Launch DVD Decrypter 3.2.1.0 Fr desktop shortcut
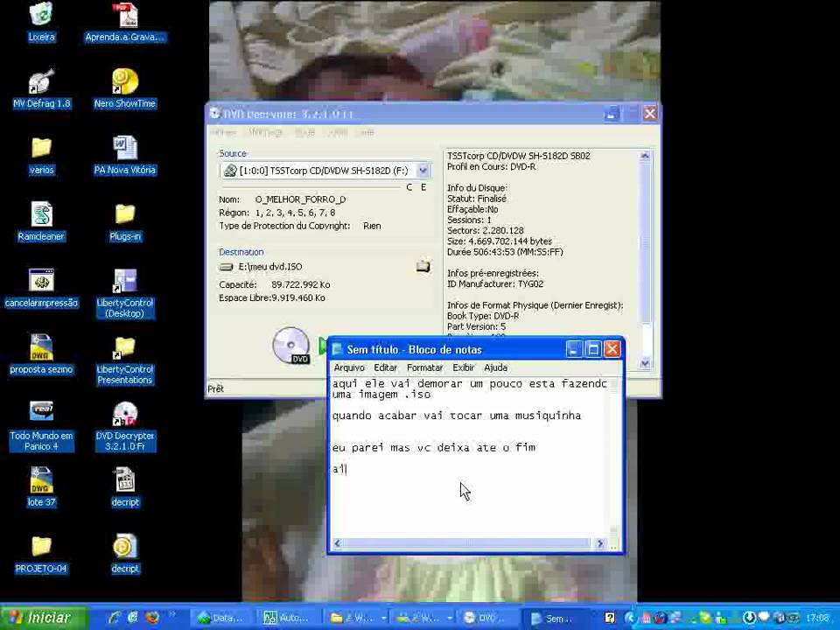The image size is (840, 630). 125,426
